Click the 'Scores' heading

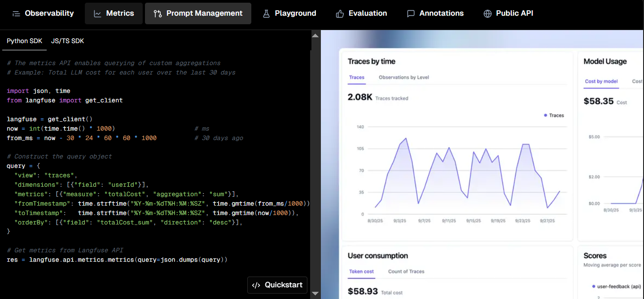coord(595,256)
